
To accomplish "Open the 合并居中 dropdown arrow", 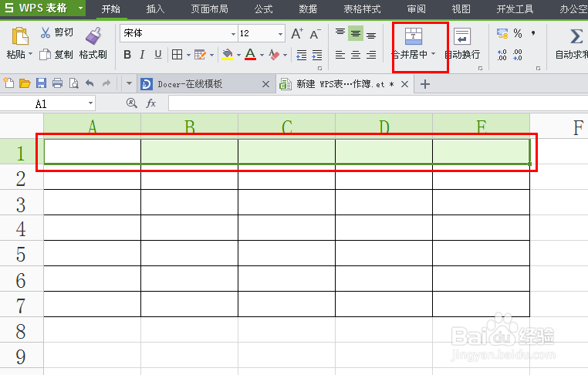I will (x=434, y=54).
